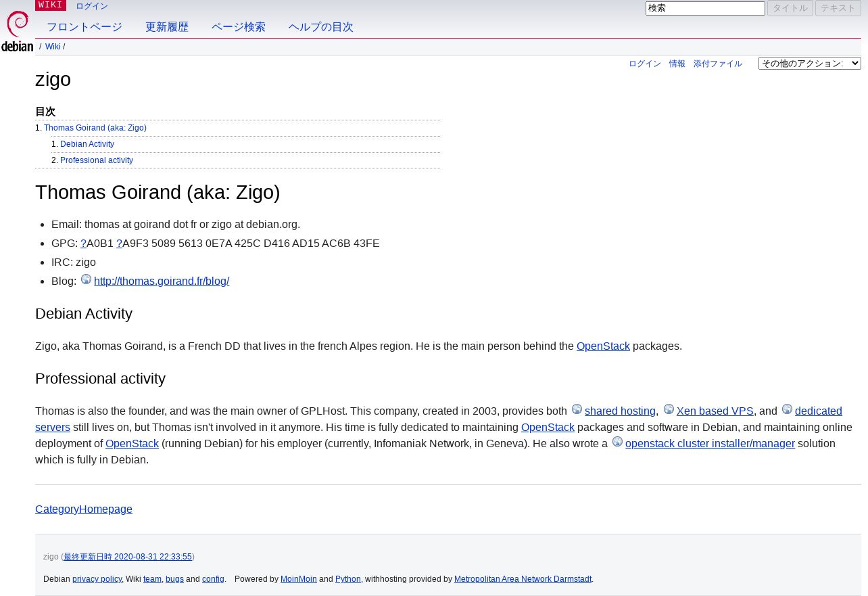Open the privacy policy link

pyautogui.click(x=97, y=579)
